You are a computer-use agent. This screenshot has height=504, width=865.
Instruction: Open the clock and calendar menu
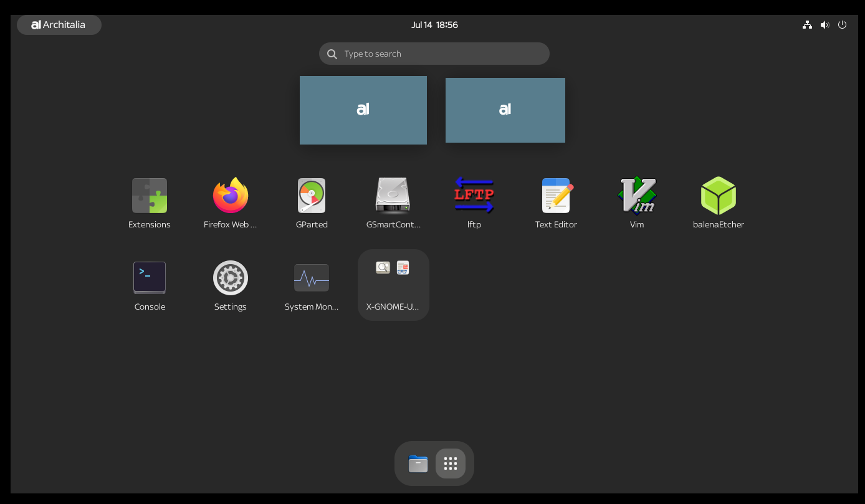click(x=434, y=25)
